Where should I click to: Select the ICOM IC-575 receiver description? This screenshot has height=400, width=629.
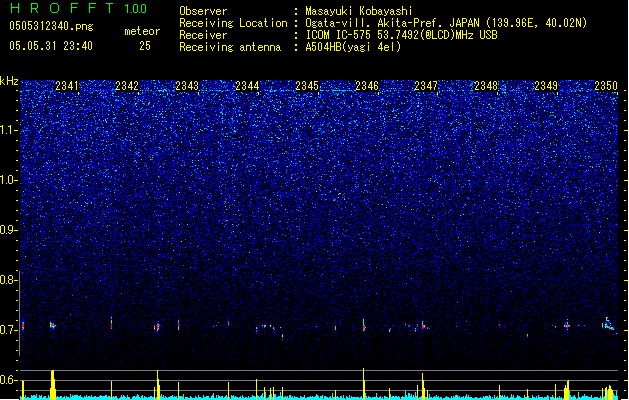coord(402,35)
